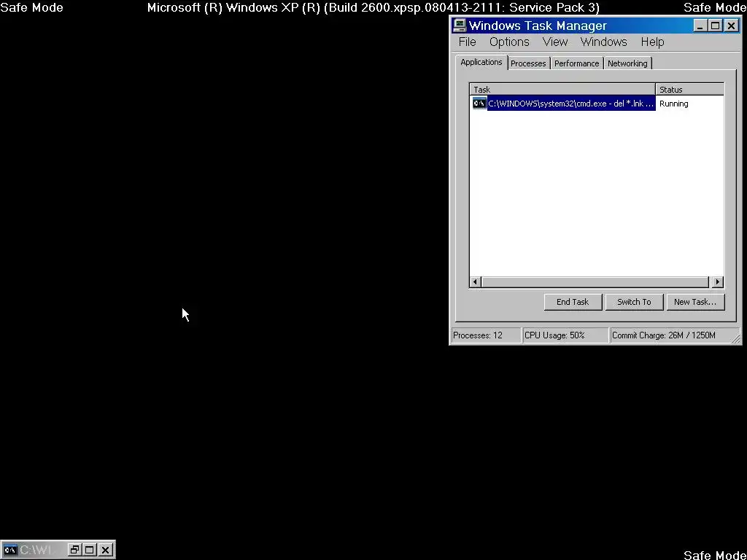Sort by the Task column header

[x=562, y=90]
